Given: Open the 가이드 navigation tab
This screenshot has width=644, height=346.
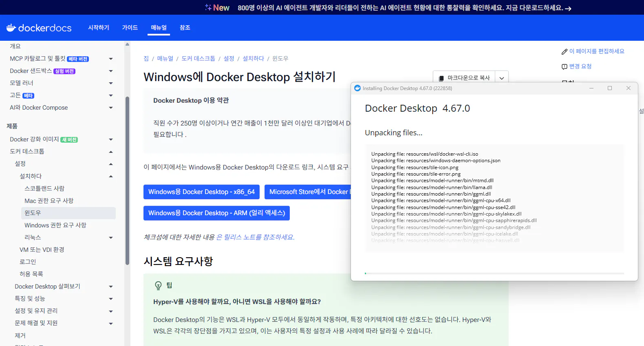Looking at the screenshot, I should coord(130,28).
